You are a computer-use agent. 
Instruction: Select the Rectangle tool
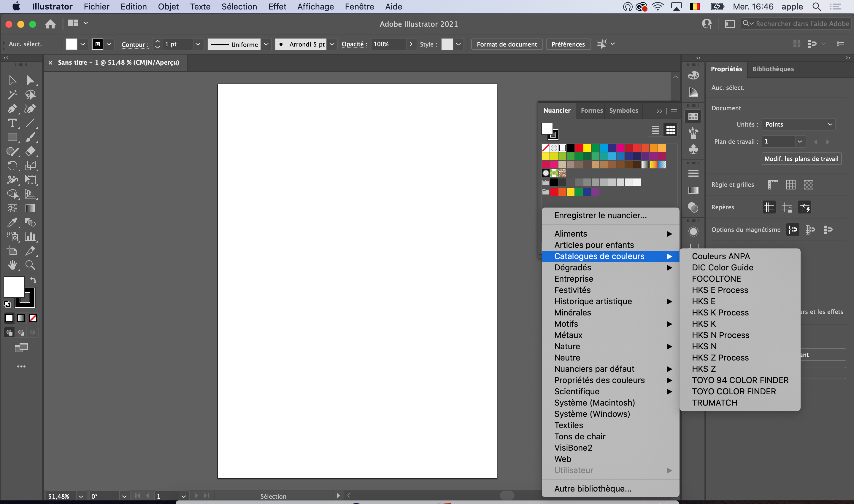tap(12, 137)
